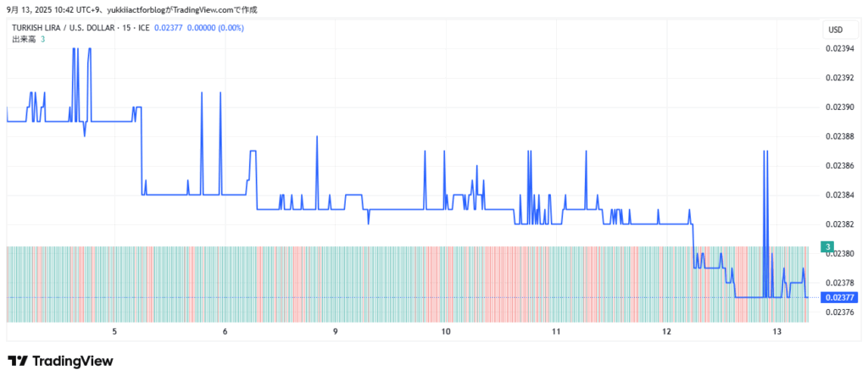The width and height of the screenshot is (868, 381).
Task: Click the 0.02384 price axis label
Action: 839,195
